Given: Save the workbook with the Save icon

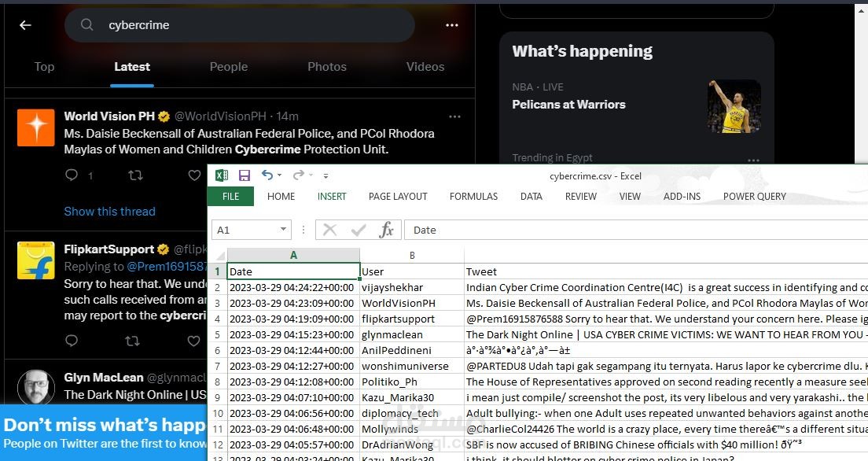Looking at the screenshot, I should click(244, 175).
